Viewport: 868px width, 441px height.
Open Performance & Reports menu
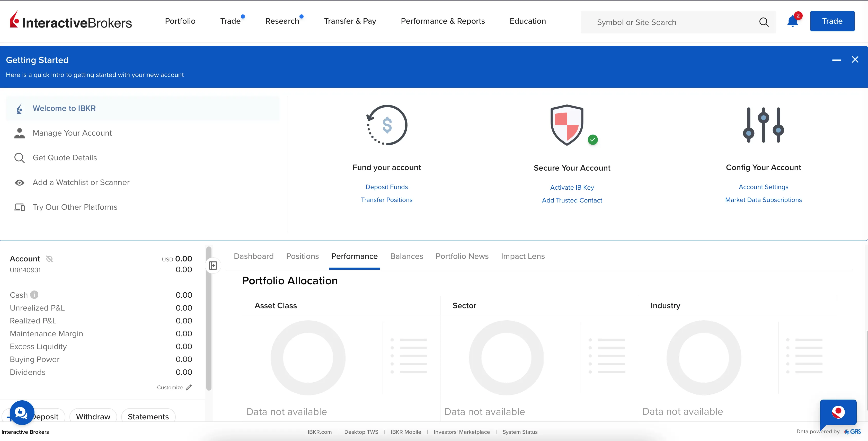click(443, 21)
